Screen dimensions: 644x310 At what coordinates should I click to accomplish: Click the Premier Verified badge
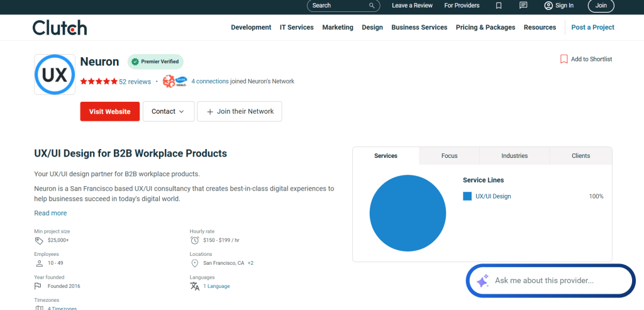click(155, 62)
